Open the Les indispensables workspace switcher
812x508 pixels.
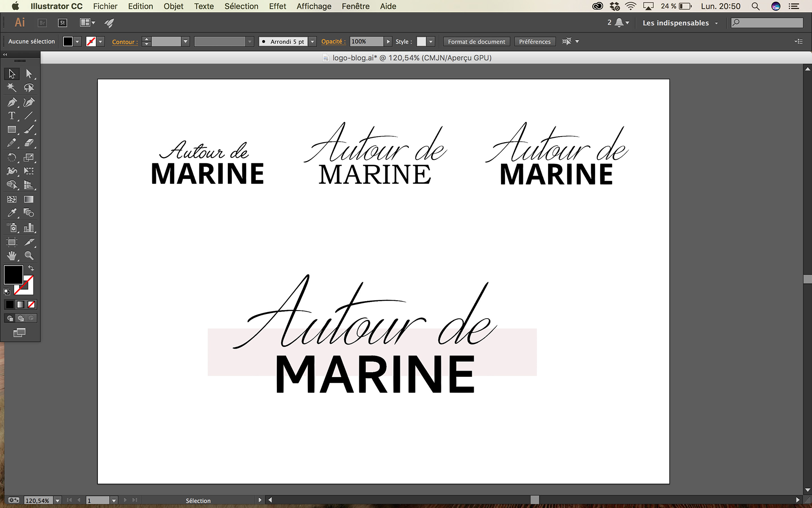point(680,23)
